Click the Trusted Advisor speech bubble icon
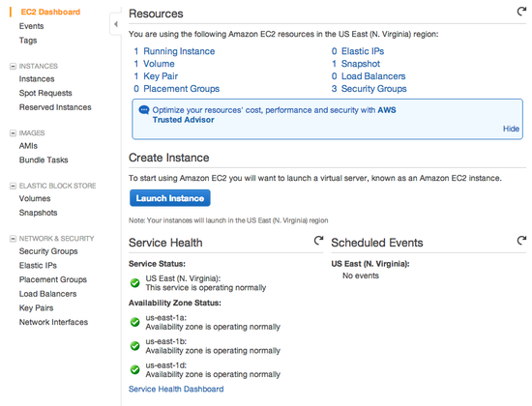532x406 pixels. click(x=144, y=110)
